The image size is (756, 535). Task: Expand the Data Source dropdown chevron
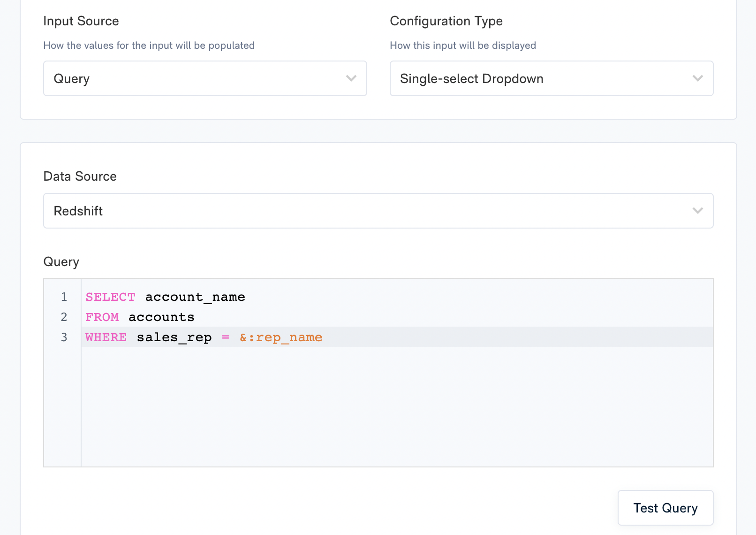(x=697, y=211)
